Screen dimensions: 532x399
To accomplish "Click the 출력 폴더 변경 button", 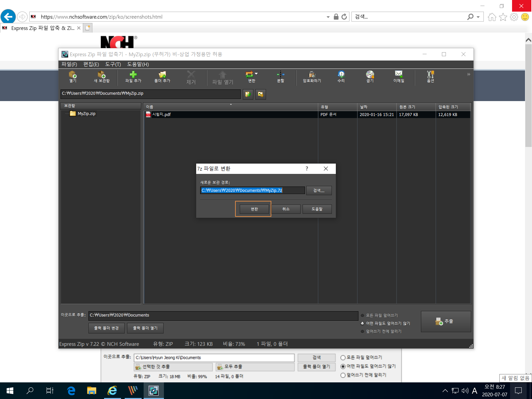I will (x=106, y=328).
